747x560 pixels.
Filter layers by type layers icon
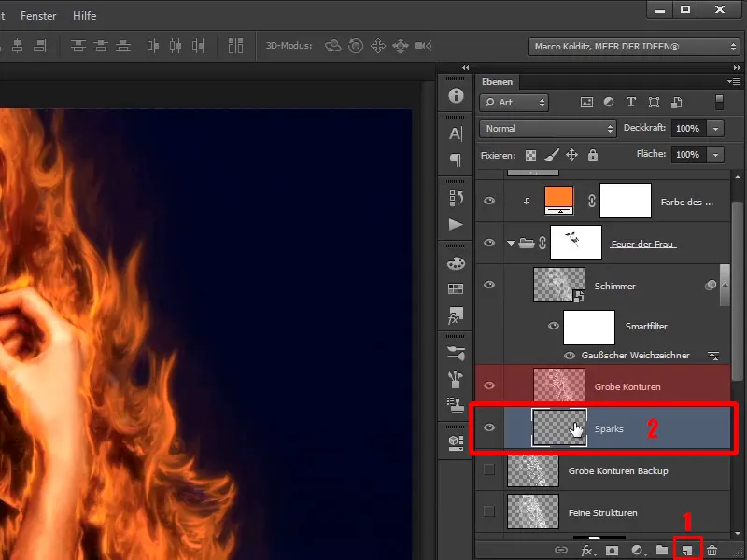[631, 102]
